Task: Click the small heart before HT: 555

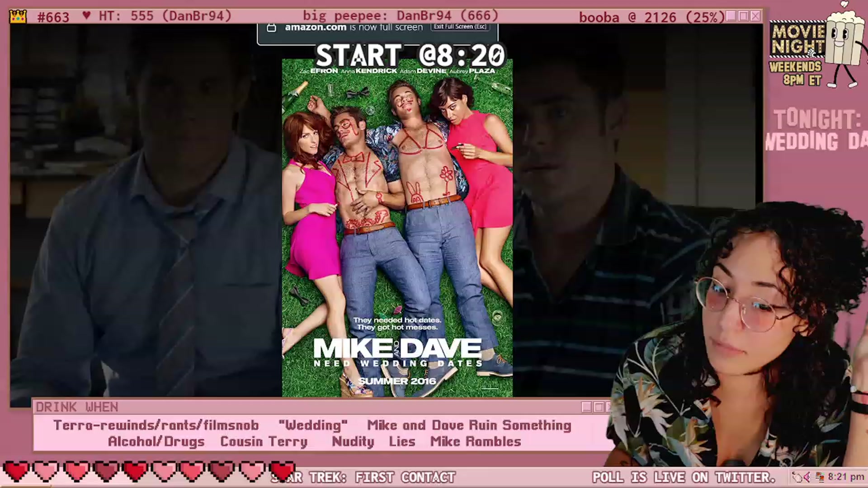Action: coord(87,16)
